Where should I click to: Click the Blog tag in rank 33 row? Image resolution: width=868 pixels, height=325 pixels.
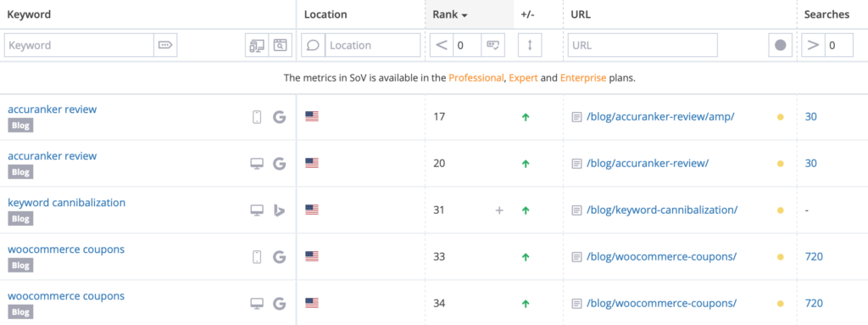pyautogui.click(x=20, y=265)
